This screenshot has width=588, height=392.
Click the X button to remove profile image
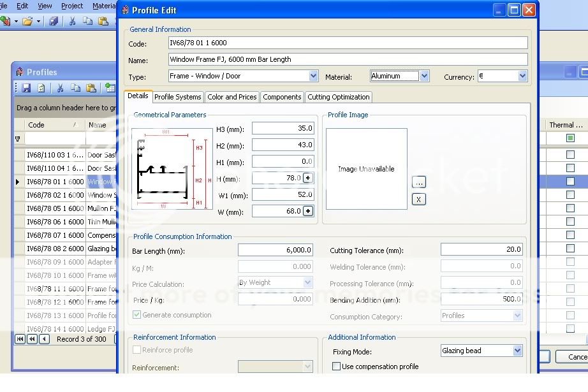click(x=418, y=200)
